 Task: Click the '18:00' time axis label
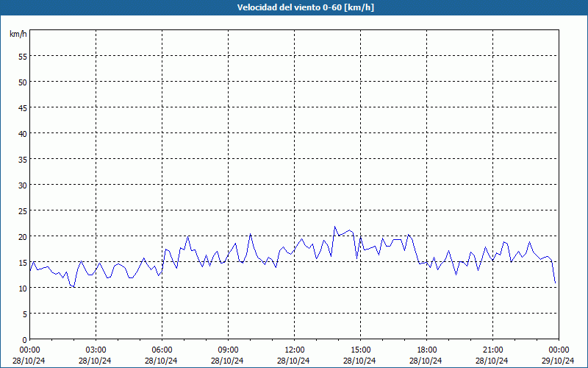click(427, 350)
